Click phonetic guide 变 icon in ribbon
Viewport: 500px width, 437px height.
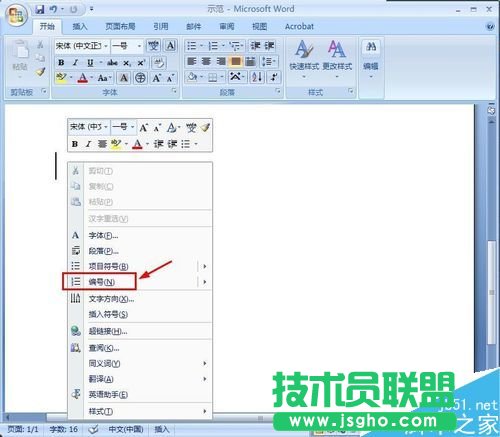154,46
